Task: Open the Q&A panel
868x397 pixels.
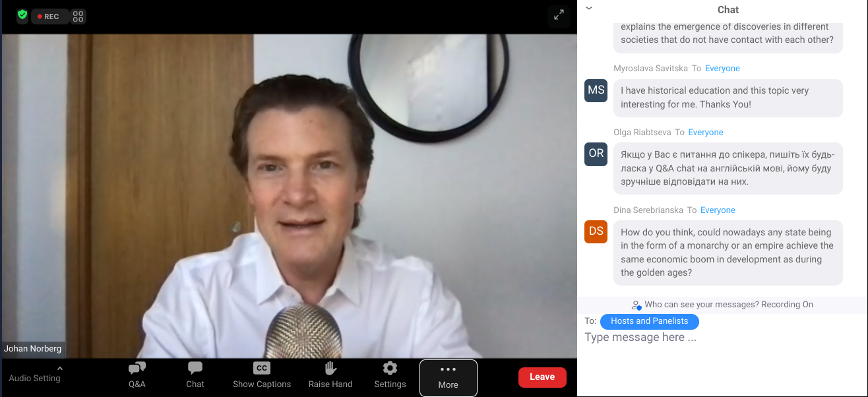Action: (x=137, y=375)
